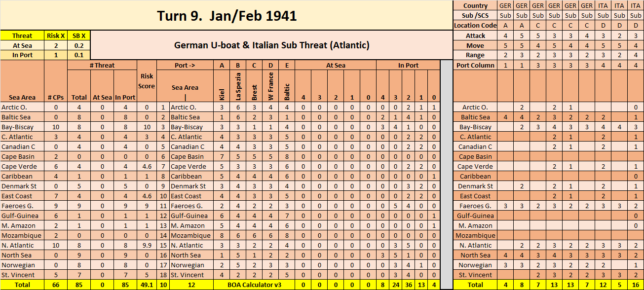Click row number 18 beside St. Vincent

[x=163, y=275]
